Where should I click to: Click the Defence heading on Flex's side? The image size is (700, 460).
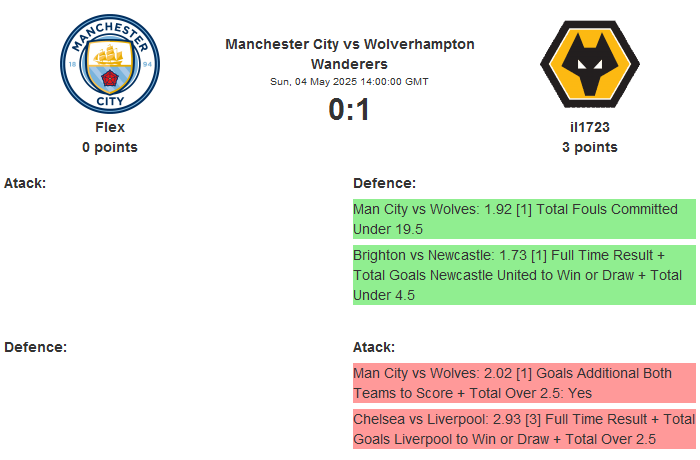coord(35,347)
